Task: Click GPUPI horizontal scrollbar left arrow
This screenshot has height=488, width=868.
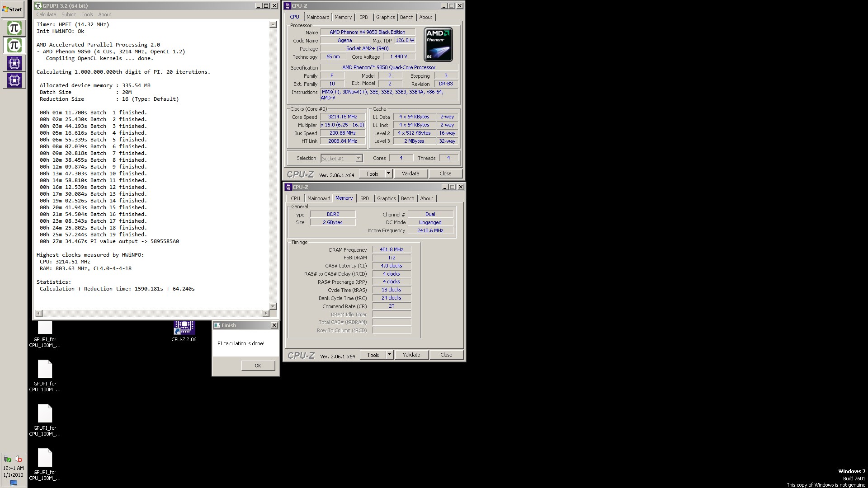Action: 39,314
